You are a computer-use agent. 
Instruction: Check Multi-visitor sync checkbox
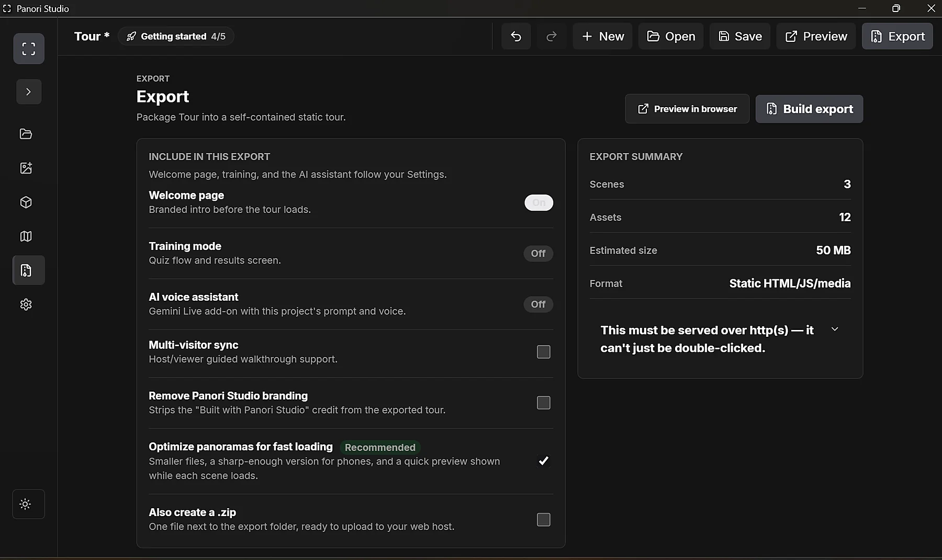click(x=544, y=352)
